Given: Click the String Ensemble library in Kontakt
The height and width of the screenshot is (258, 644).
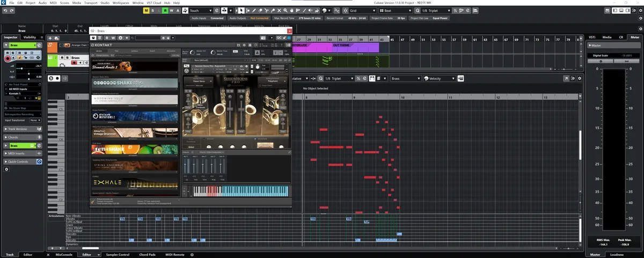Looking at the screenshot, I should pos(134,166).
